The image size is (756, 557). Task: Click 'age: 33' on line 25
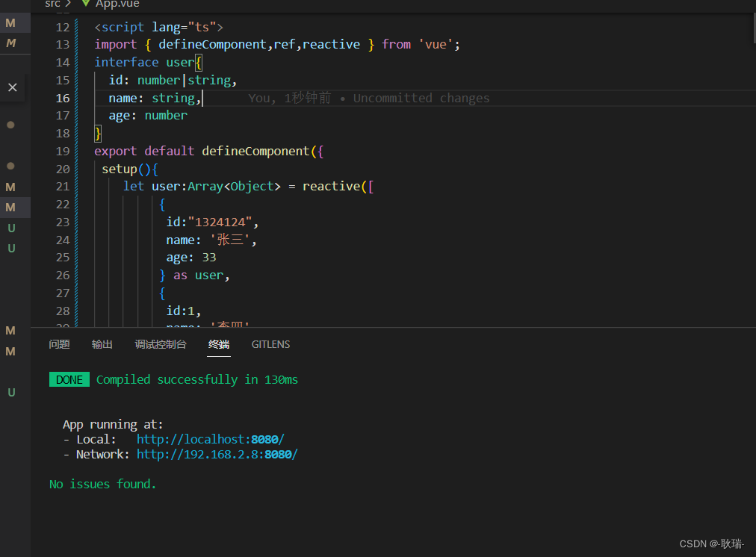click(x=191, y=258)
